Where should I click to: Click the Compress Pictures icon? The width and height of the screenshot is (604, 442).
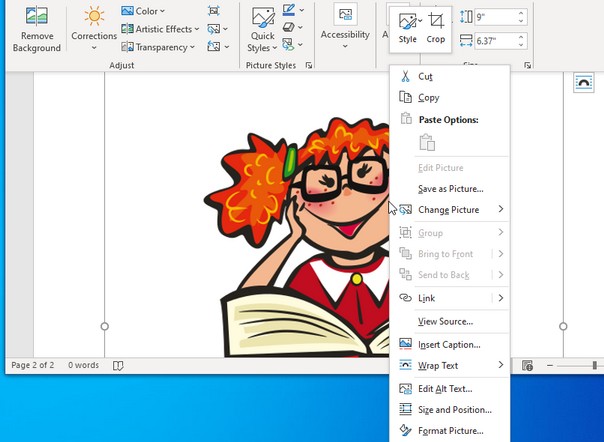click(214, 11)
